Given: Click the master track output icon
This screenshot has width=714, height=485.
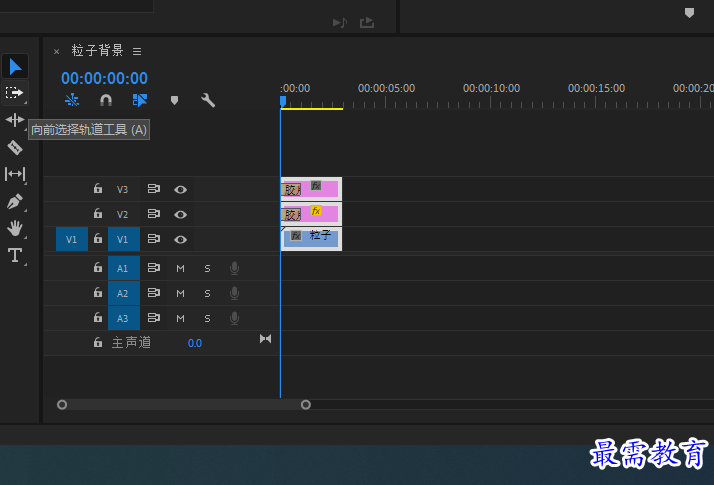Looking at the screenshot, I should [x=265, y=339].
